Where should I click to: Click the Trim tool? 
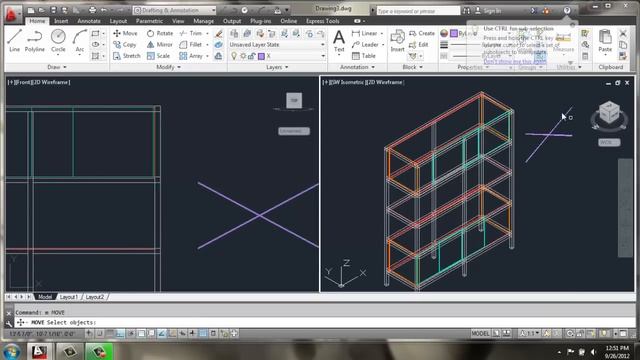[x=191, y=33]
